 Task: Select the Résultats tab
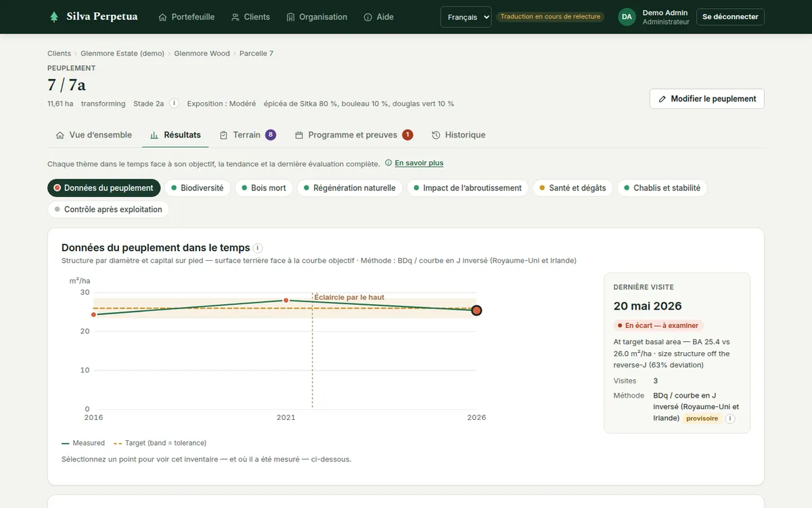(x=176, y=135)
